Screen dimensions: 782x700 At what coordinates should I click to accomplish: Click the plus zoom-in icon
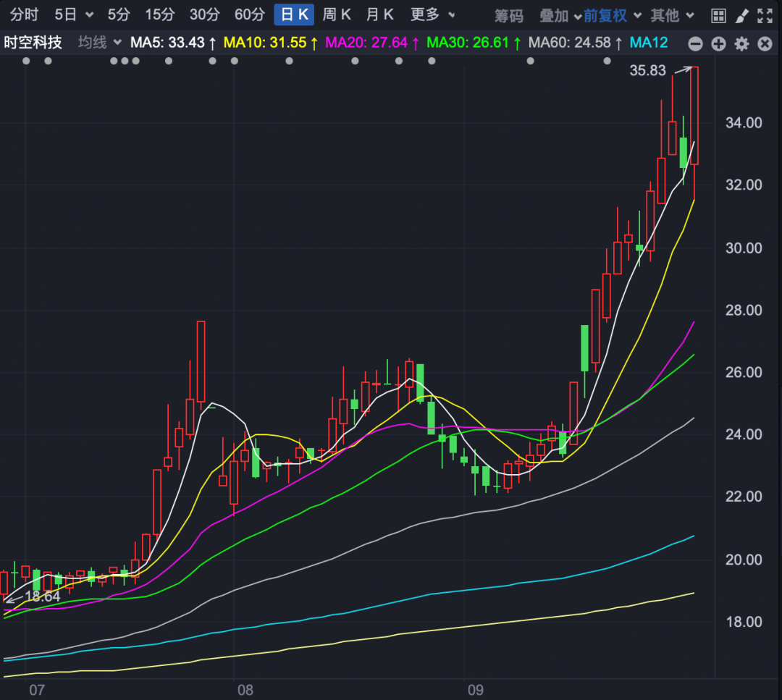point(718,44)
